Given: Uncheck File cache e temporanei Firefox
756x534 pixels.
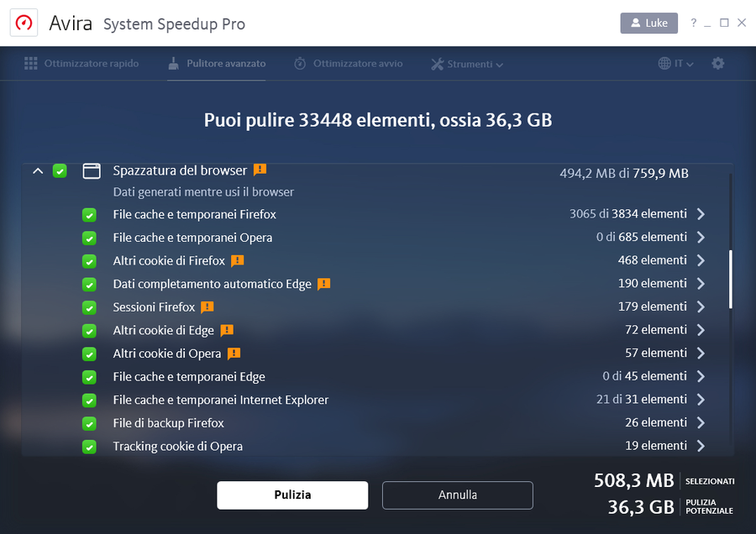Looking at the screenshot, I should [89, 215].
